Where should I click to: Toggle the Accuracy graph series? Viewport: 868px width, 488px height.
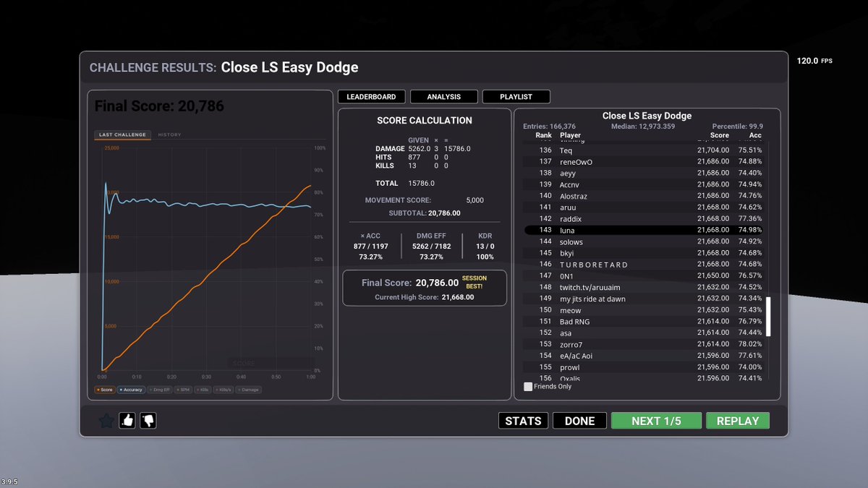click(x=131, y=390)
